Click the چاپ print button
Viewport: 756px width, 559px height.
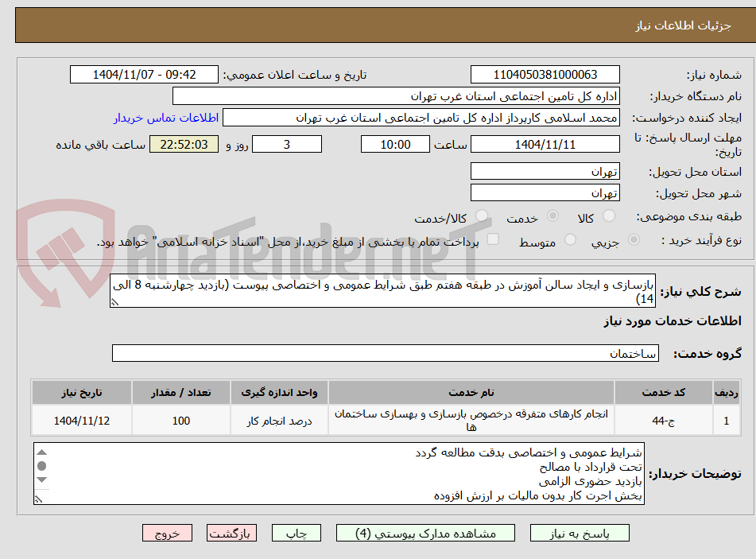[296, 533]
